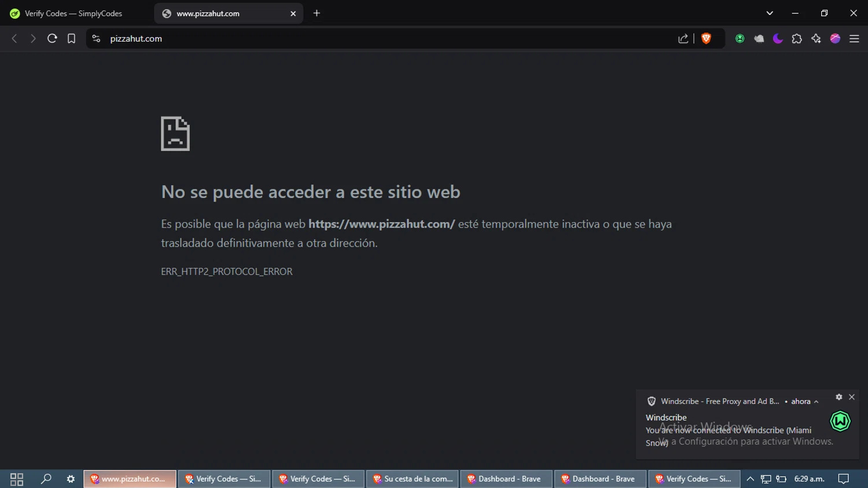Open the Brave Wallet gradient circle icon
Screen dimensions: 868x488
[835, 39]
